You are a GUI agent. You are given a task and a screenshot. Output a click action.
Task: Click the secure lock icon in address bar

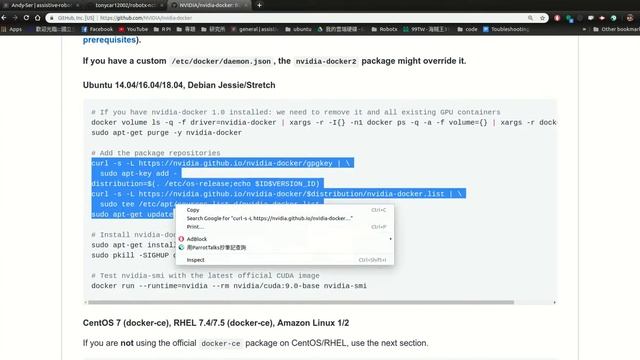coord(52,18)
